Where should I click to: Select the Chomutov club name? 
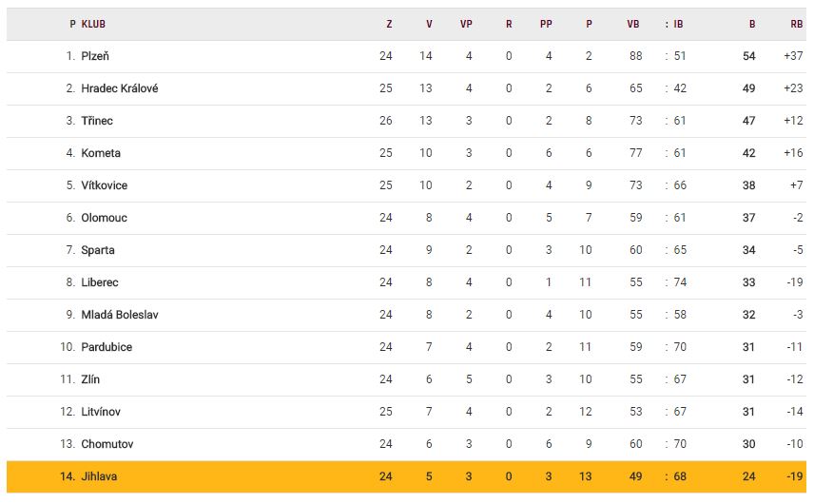(107, 444)
